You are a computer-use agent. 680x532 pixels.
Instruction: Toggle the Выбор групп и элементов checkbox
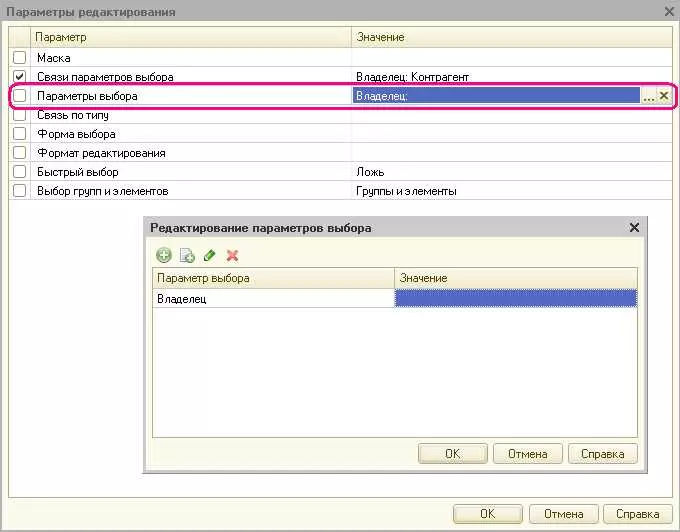tap(20, 191)
